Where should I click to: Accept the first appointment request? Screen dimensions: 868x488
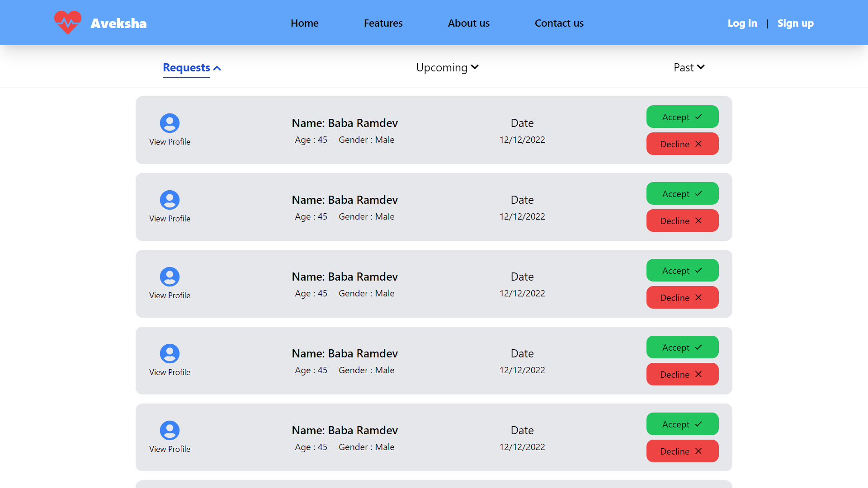(x=682, y=117)
